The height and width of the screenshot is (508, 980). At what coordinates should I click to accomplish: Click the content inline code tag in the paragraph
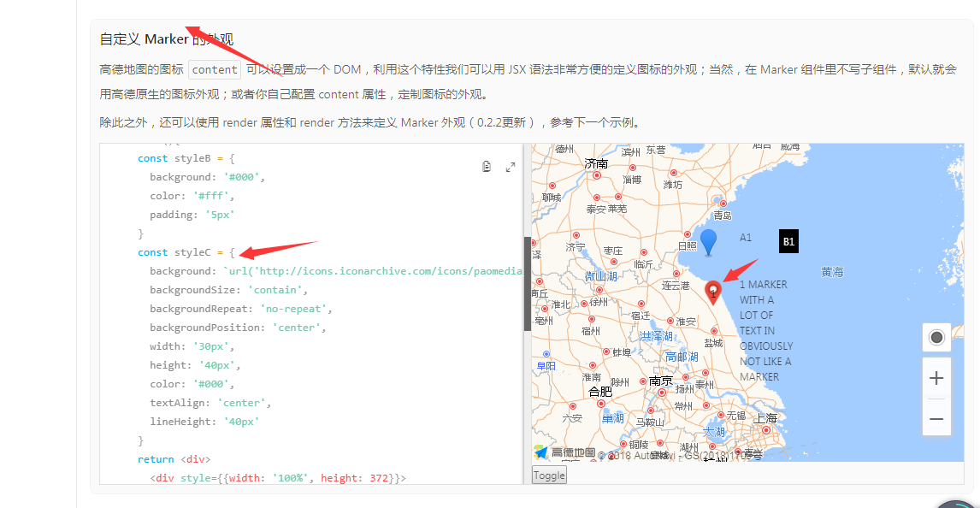[214, 69]
